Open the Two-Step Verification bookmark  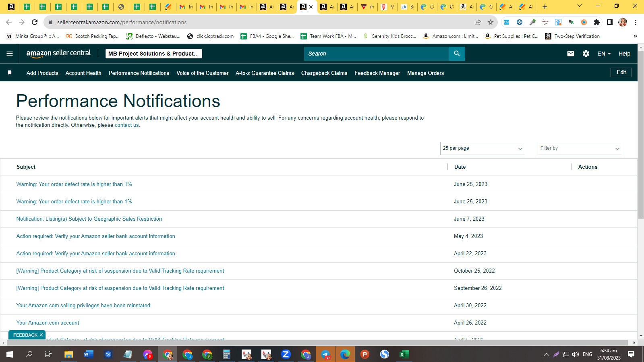tap(572, 36)
